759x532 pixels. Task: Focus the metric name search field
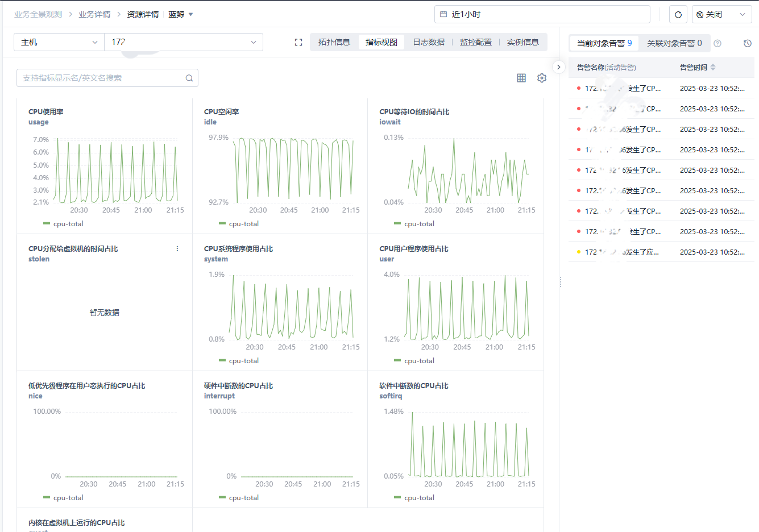coord(107,78)
